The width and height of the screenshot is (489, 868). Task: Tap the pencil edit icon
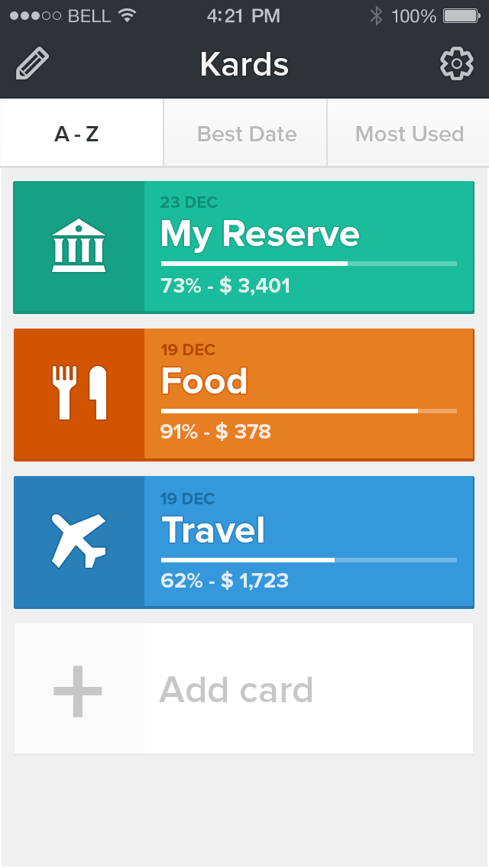(x=32, y=64)
